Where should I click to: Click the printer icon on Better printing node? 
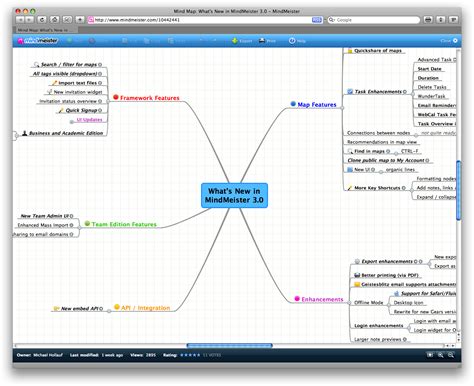click(x=357, y=275)
